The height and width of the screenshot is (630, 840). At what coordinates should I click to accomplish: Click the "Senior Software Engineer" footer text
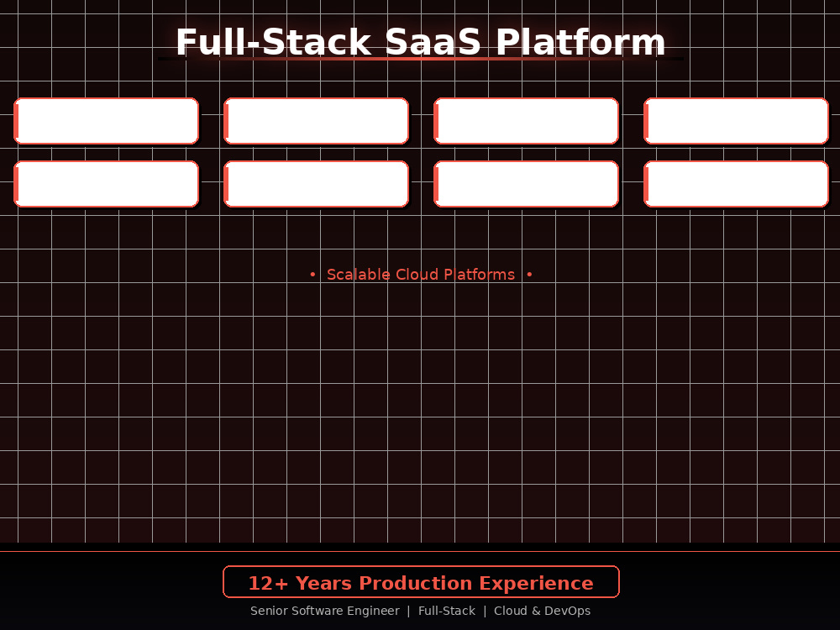point(324,611)
